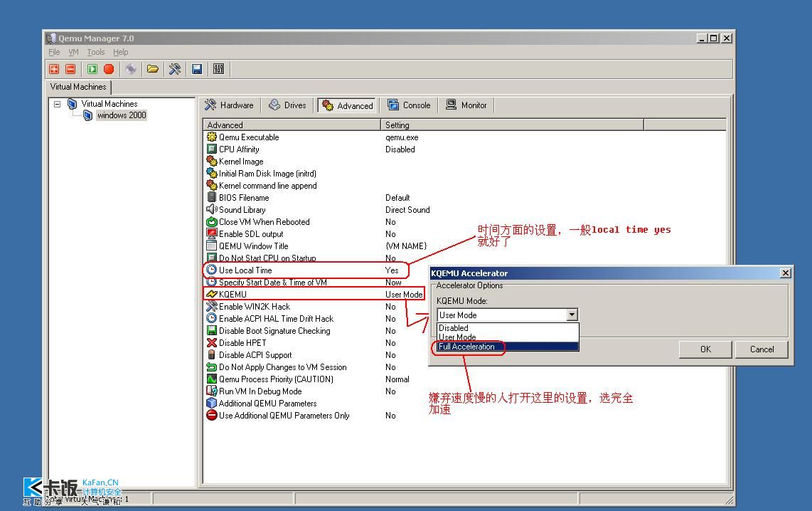The height and width of the screenshot is (511, 812).
Task: Select the Virtual Machines panel tab
Action: pos(78,87)
